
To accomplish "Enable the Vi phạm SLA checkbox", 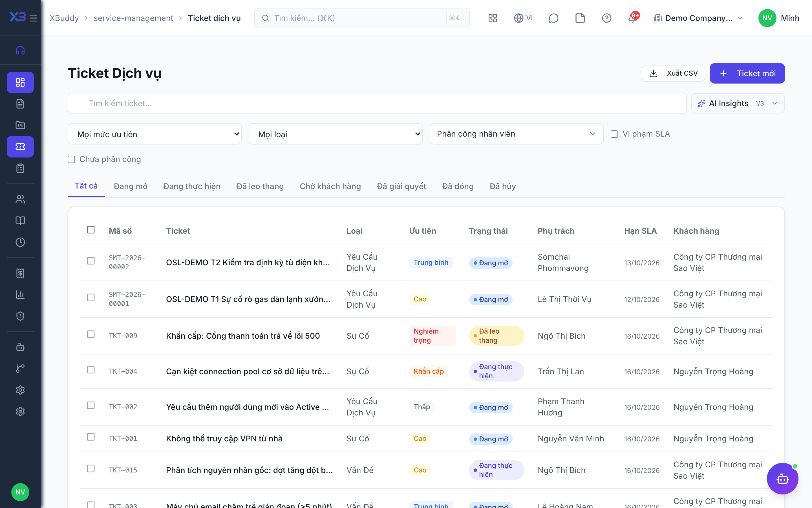I will [614, 134].
